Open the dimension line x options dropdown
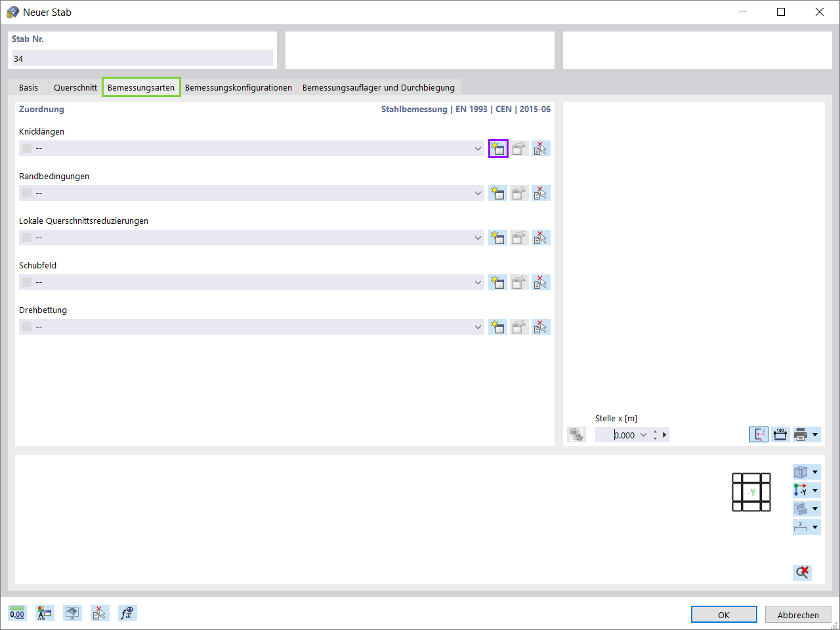This screenshot has height=630, width=840. (x=816, y=527)
